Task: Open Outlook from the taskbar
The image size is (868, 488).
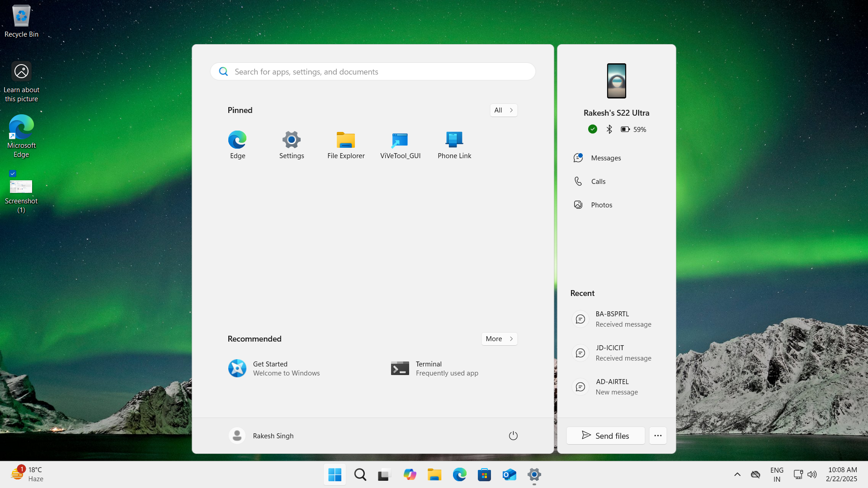Action: click(509, 475)
